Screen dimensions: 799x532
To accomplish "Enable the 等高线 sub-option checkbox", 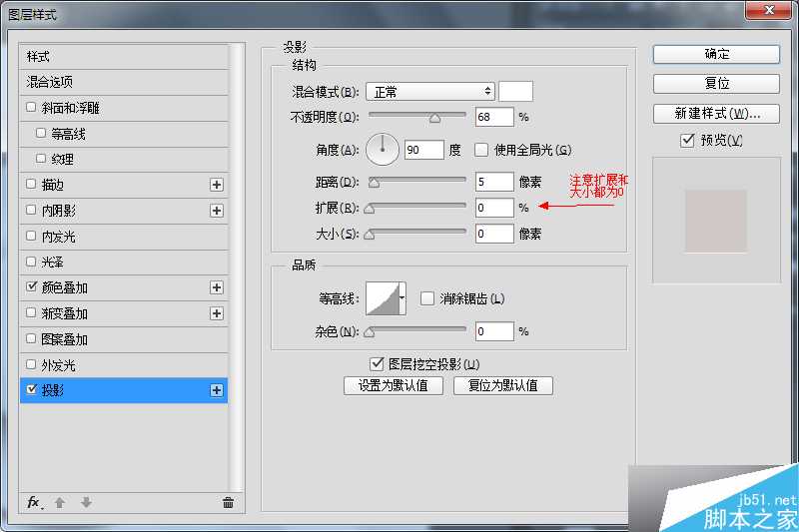I will [x=41, y=133].
